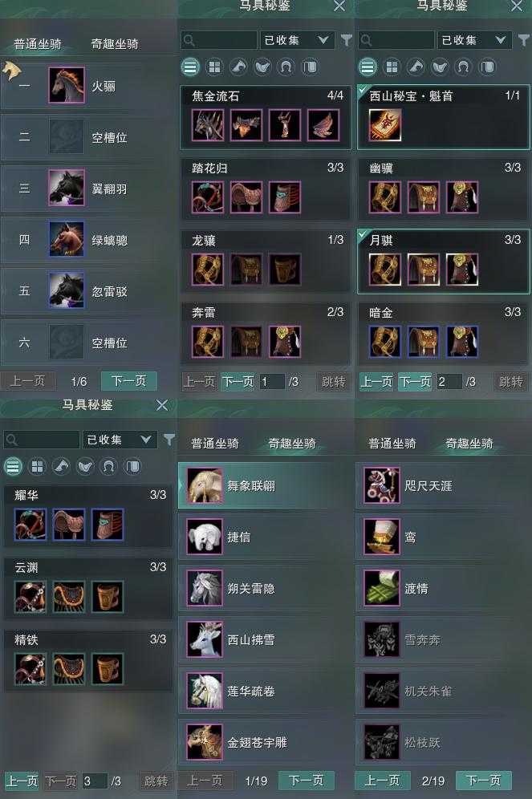Open 已收集 dropdown in top-middle panel
This screenshot has height=799, width=532.
(x=297, y=40)
